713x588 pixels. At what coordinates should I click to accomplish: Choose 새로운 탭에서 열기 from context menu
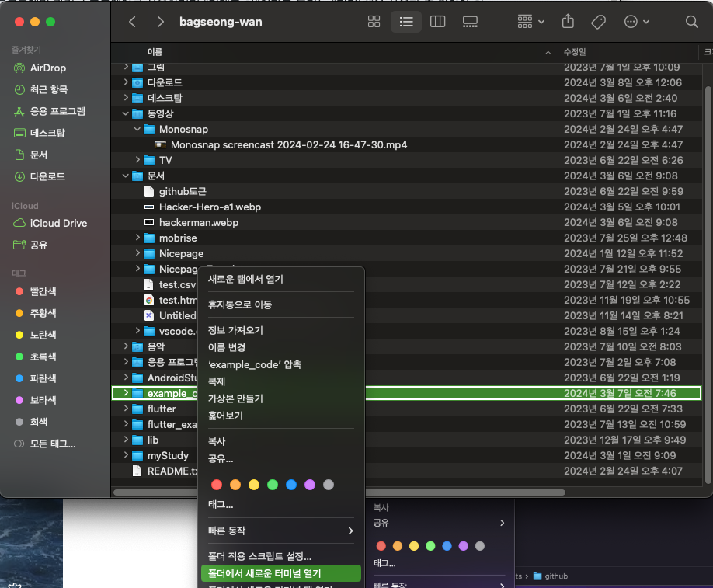coord(281,279)
